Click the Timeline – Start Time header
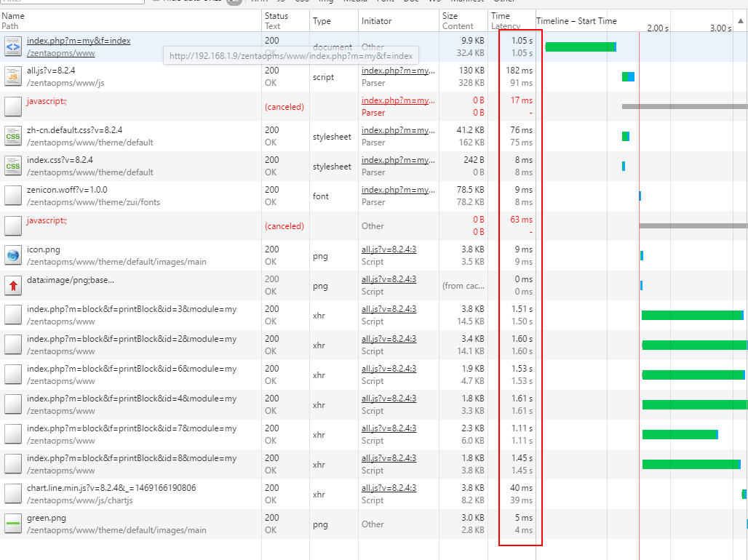 pyautogui.click(x=576, y=21)
